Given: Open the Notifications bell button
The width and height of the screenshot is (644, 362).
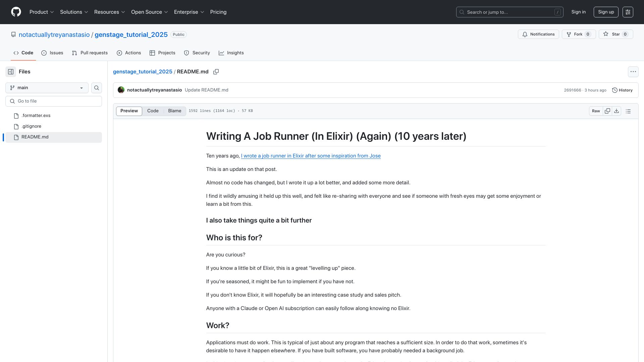Looking at the screenshot, I should 538,34.
